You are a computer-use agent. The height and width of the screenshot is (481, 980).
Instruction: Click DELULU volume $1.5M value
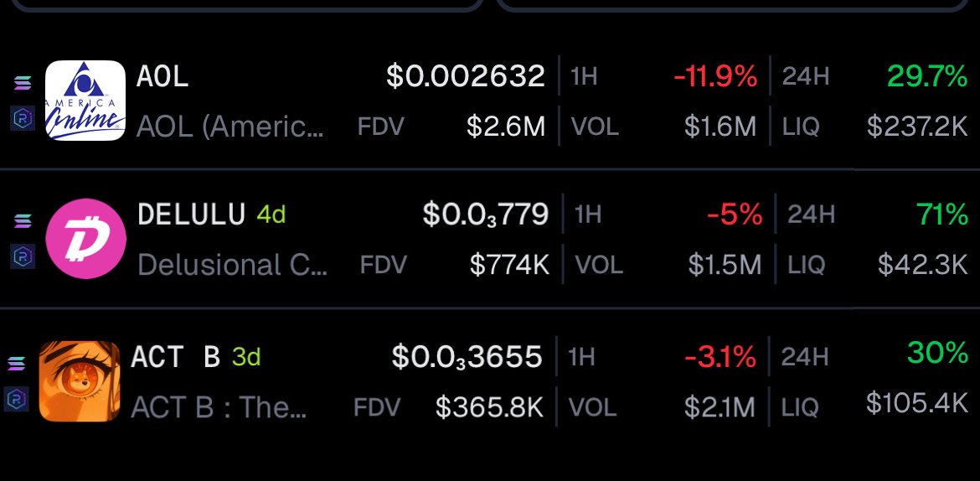pos(725,265)
